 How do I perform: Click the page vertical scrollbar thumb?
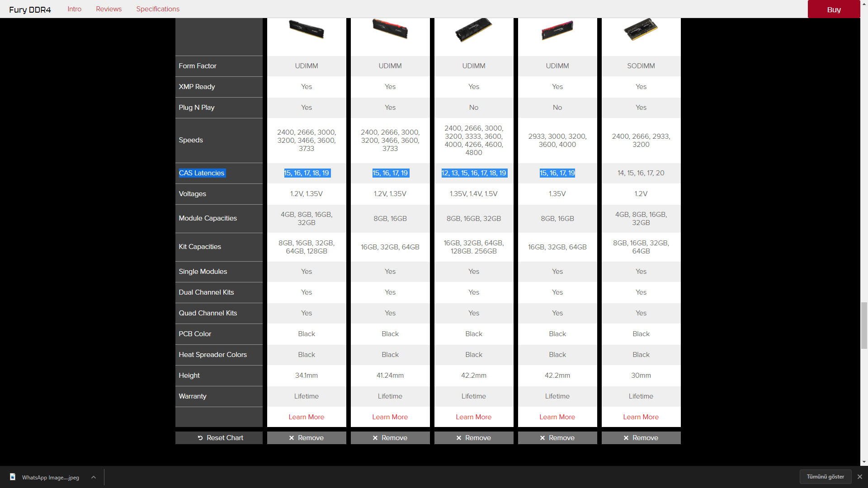(x=864, y=325)
